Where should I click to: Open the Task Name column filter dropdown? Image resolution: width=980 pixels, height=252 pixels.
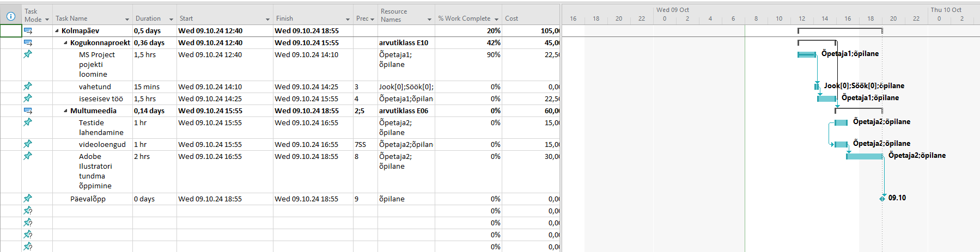pos(127,20)
